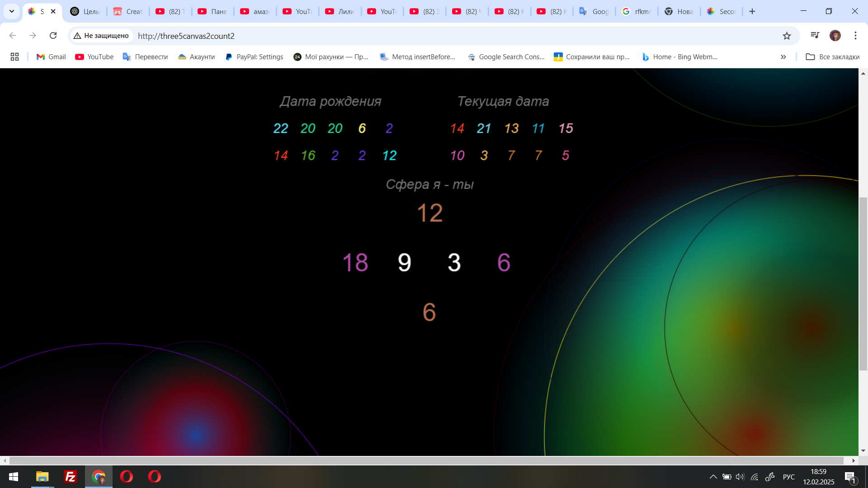This screenshot has width=868, height=488.
Task: Open the YouTube bookmark
Action: coord(94,57)
